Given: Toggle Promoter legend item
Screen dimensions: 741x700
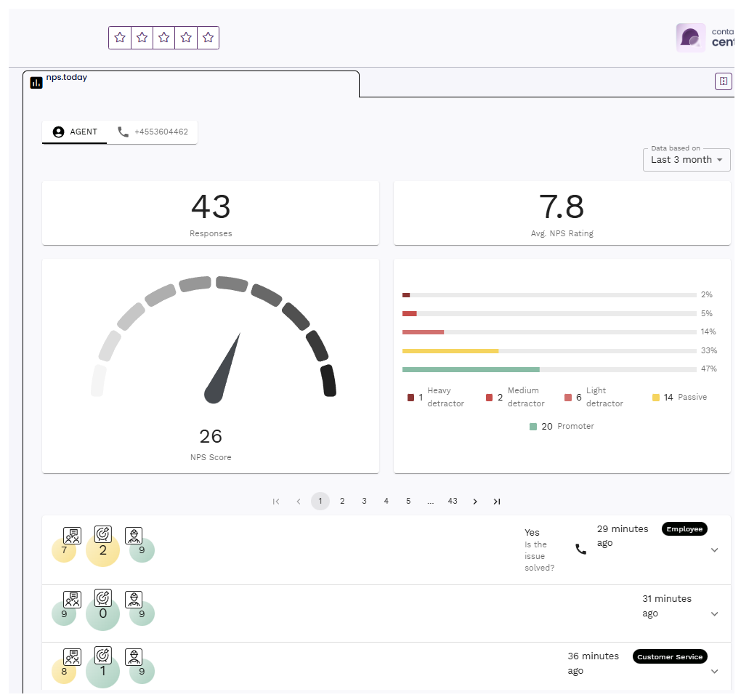Looking at the screenshot, I should [x=563, y=427].
